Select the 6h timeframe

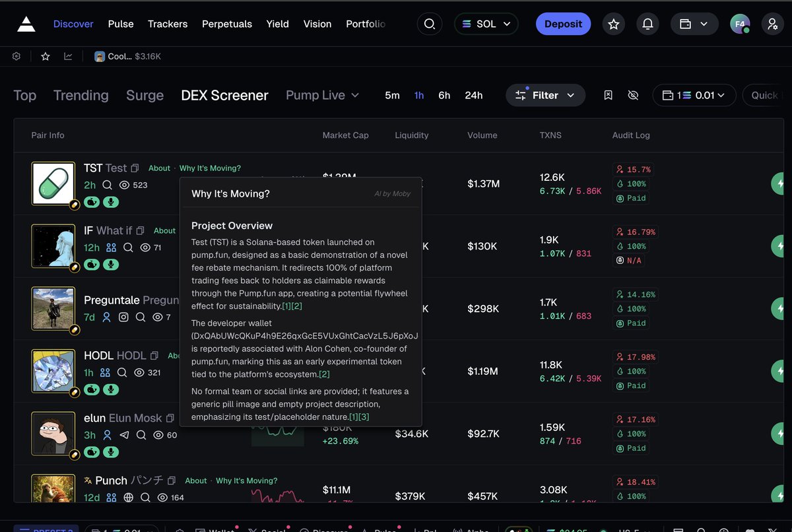click(444, 95)
